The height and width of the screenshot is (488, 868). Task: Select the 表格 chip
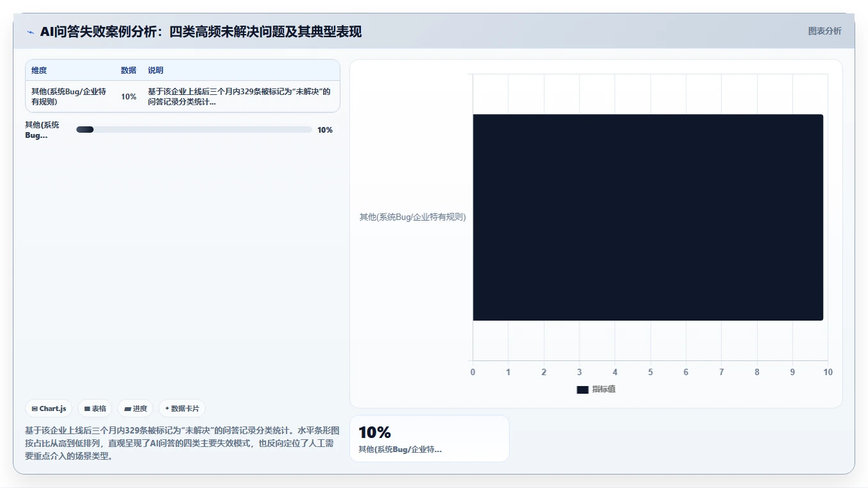tap(95, 408)
